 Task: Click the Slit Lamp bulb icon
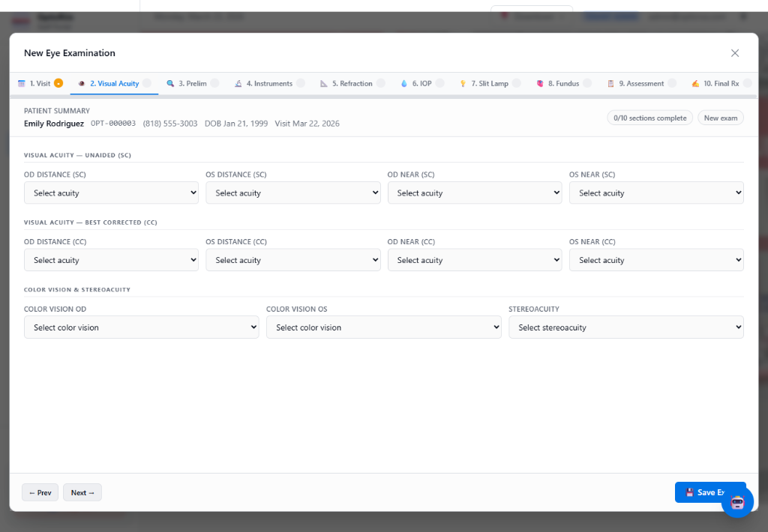(463, 83)
